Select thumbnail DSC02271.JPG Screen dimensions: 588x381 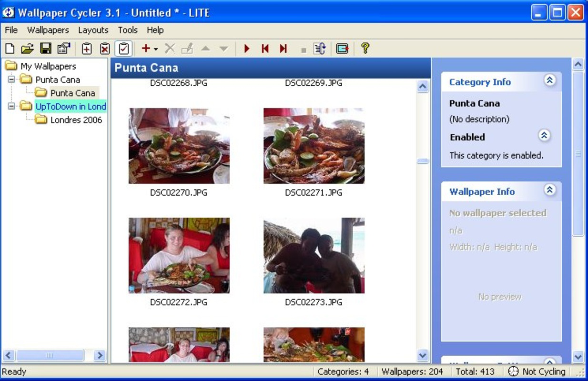[314, 146]
